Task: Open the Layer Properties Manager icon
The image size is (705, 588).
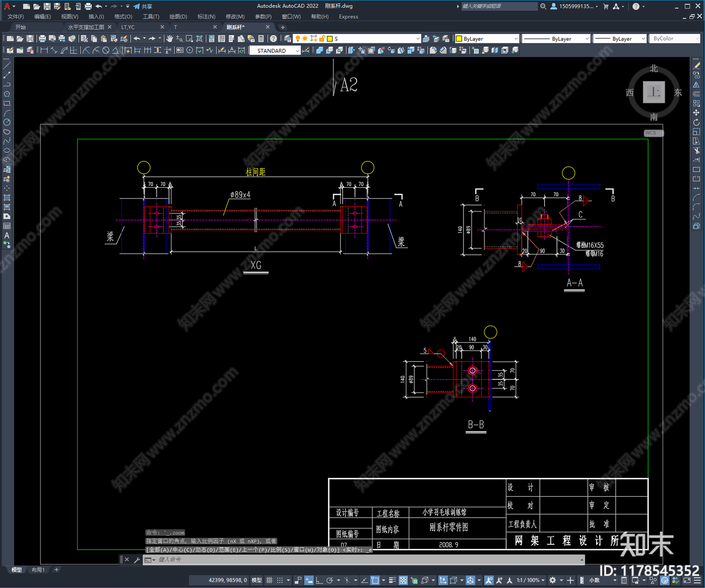Action: [x=288, y=39]
